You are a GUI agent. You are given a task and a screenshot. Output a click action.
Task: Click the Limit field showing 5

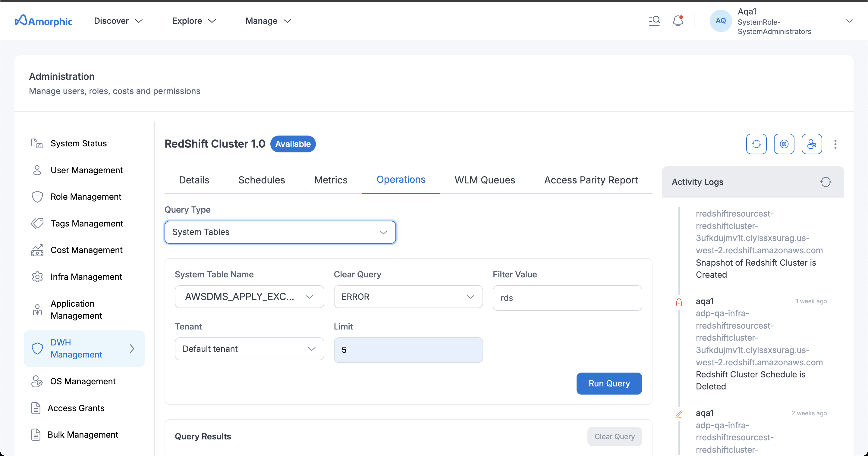coord(408,350)
